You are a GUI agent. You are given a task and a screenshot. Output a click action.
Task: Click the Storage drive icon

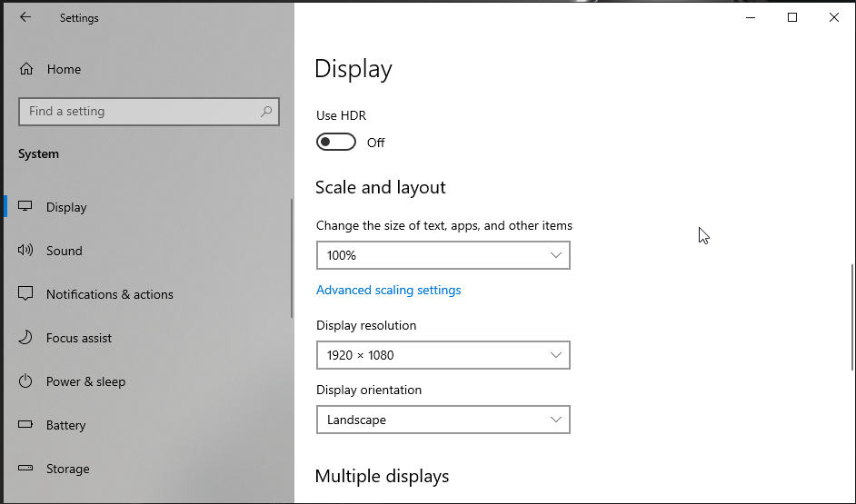click(x=26, y=469)
